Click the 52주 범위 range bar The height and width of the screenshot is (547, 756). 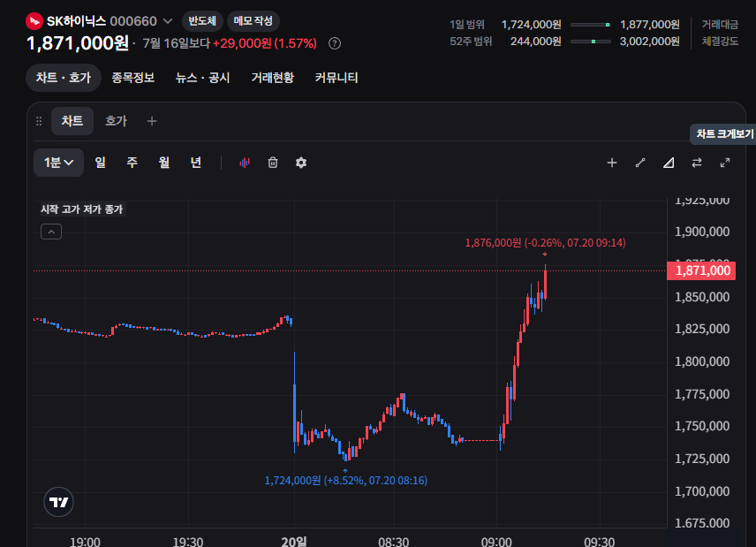click(x=591, y=42)
